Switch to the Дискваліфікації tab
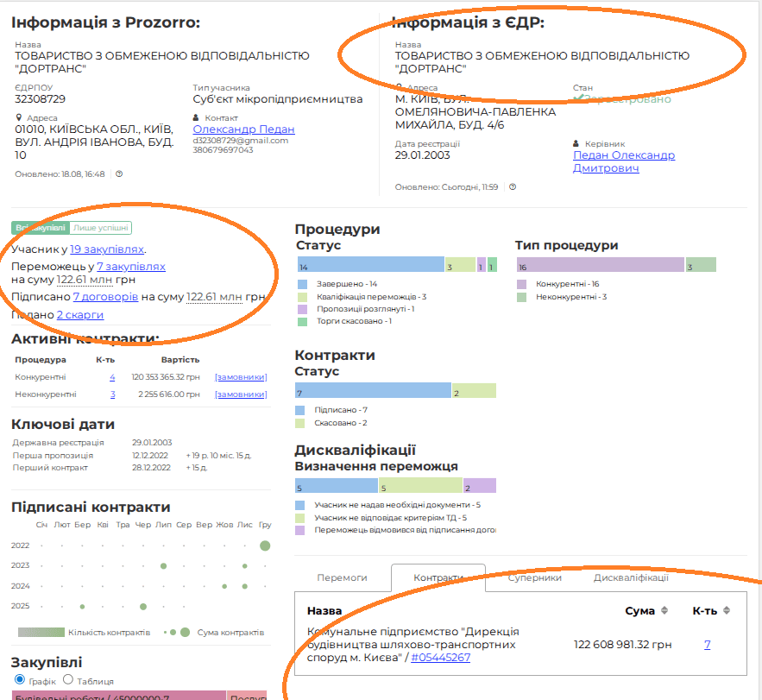Viewport: 762px width, 700px height. [631, 577]
